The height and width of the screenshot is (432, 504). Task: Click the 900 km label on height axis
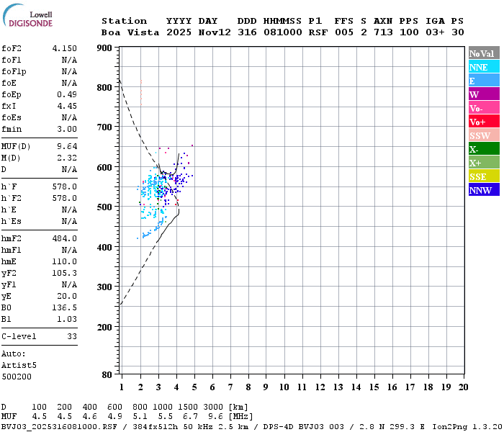click(104, 48)
